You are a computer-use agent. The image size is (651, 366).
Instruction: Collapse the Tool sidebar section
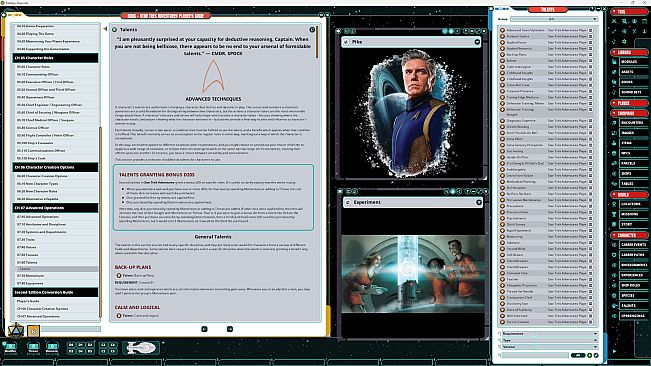(629, 12)
